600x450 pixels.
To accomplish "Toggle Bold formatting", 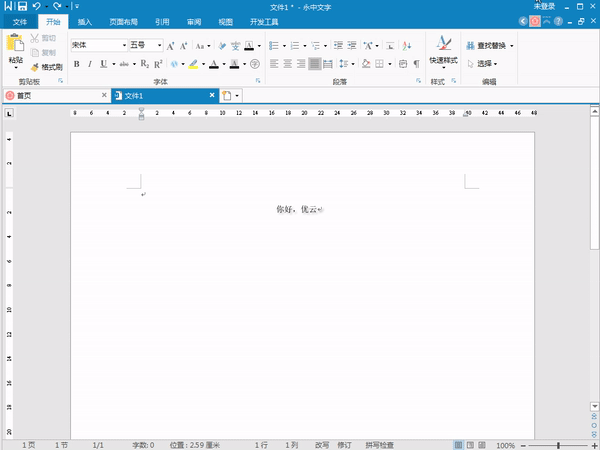I will [76, 64].
